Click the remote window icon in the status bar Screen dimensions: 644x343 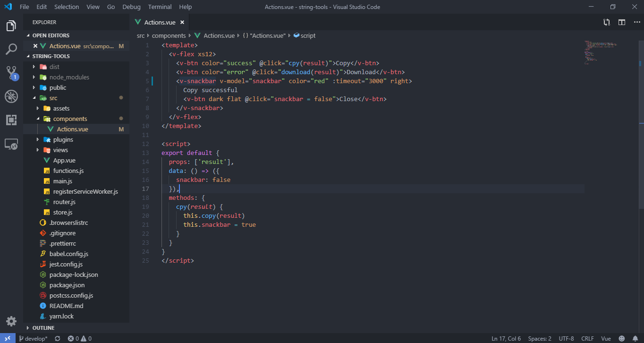pyautogui.click(x=8, y=338)
